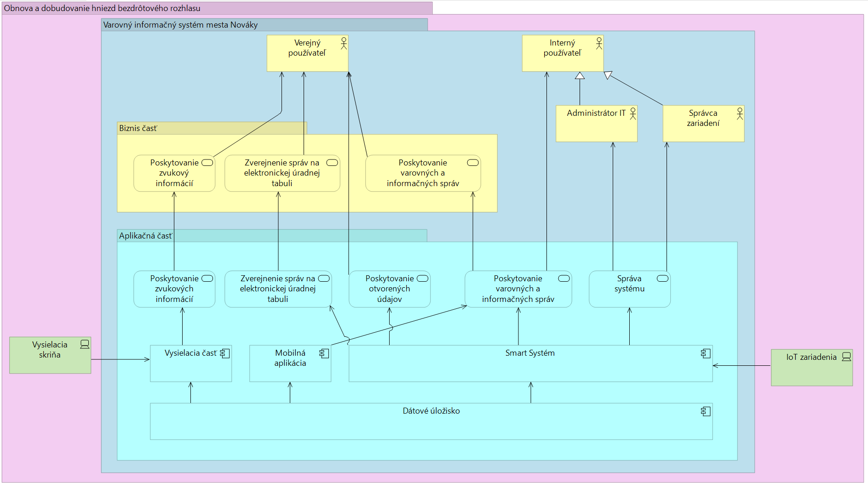Click the actor icon on Verejný používateľ
The height and width of the screenshot is (483, 868).
click(344, 43)
